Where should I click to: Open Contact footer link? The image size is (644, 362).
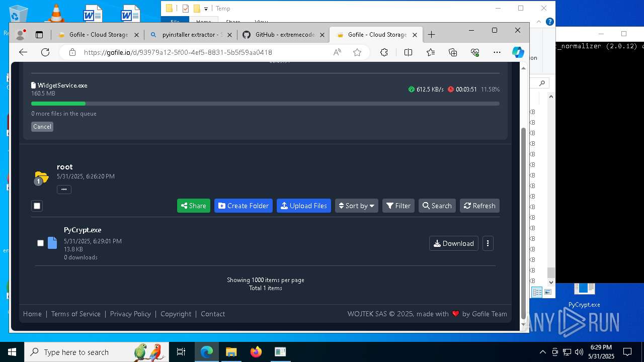[x=213, y=314]
